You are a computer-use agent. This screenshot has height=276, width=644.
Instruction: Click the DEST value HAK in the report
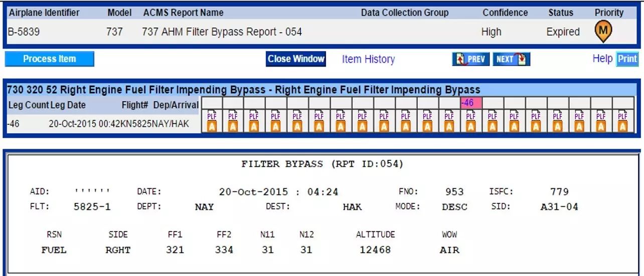(352, 207)
